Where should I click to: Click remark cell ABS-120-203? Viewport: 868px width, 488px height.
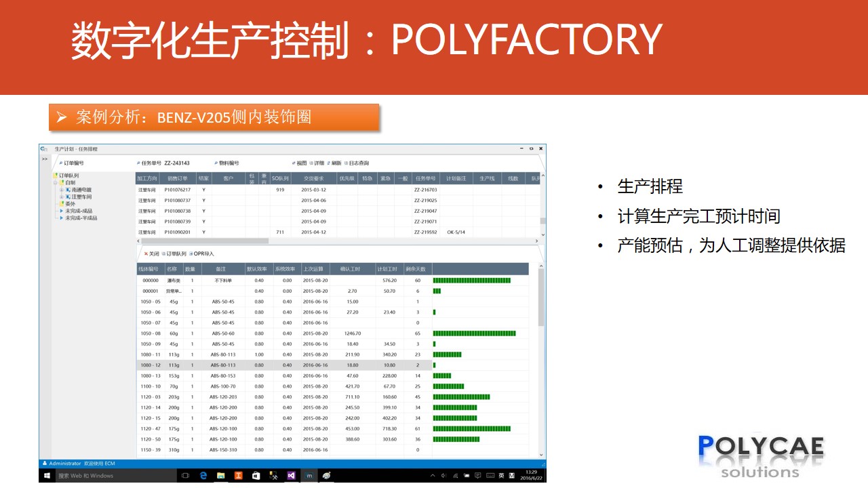click(x=223, y=397)
